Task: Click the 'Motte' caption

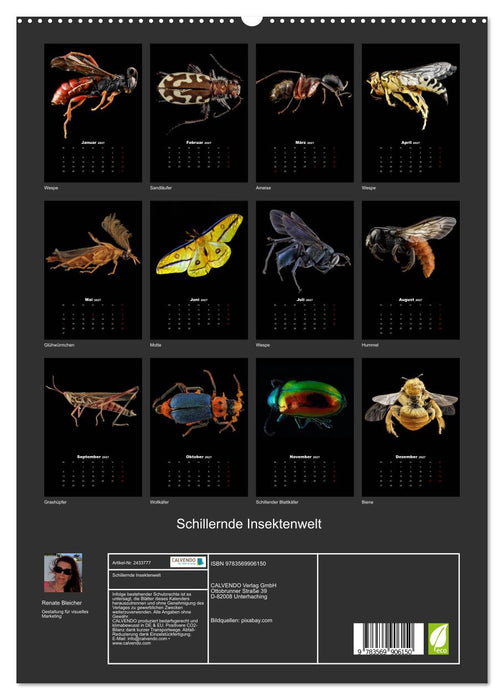Action: 155,345
